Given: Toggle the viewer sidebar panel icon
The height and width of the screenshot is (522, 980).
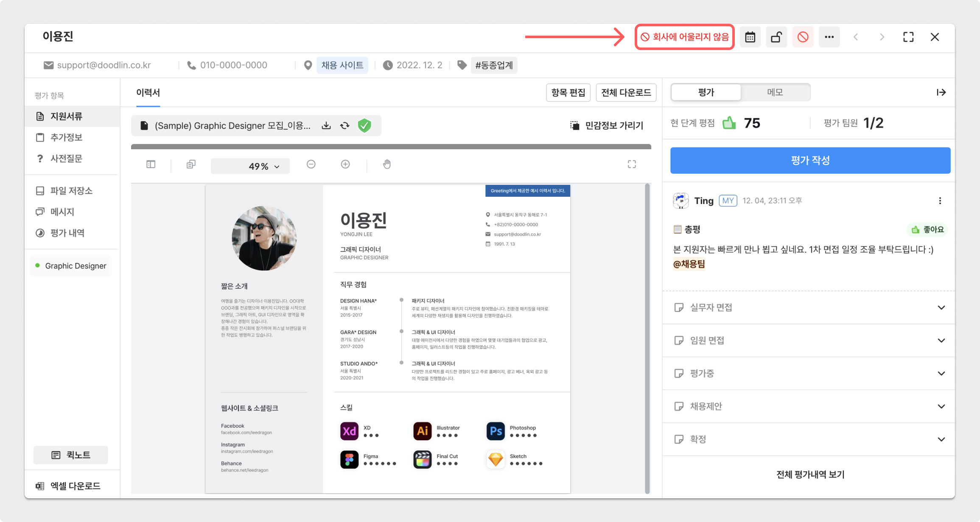Looking at the screenshot, I should click(151, 164).
